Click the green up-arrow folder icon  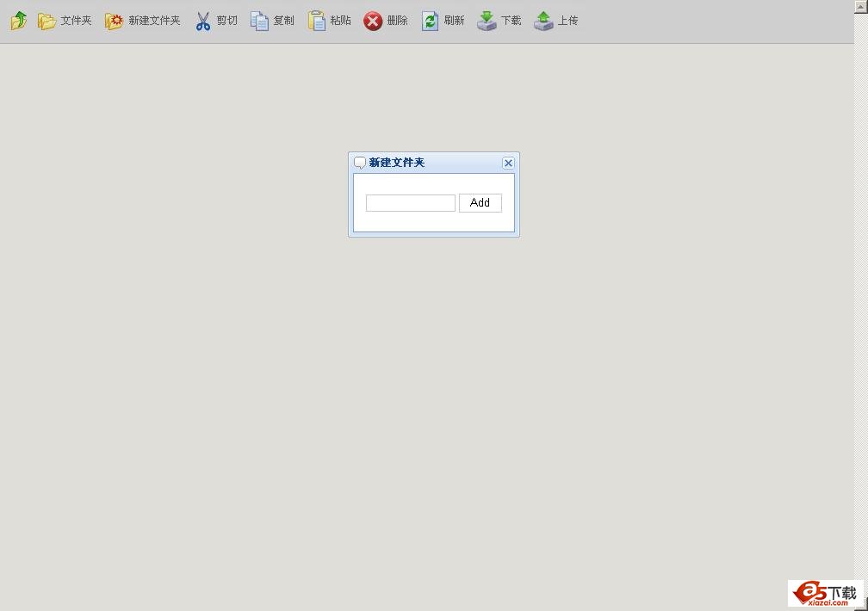19,21
